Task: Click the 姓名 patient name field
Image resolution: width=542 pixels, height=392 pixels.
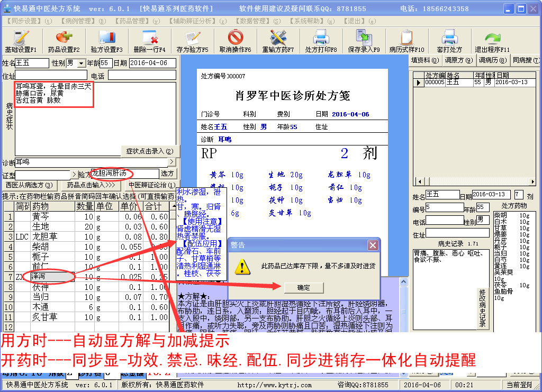Action: click(x=32, y=63)
